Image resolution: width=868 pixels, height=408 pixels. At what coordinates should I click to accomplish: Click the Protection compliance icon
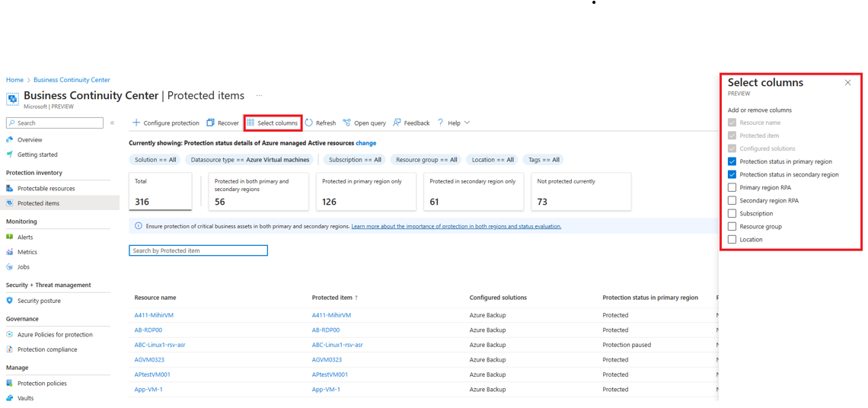tap(10, 349)
